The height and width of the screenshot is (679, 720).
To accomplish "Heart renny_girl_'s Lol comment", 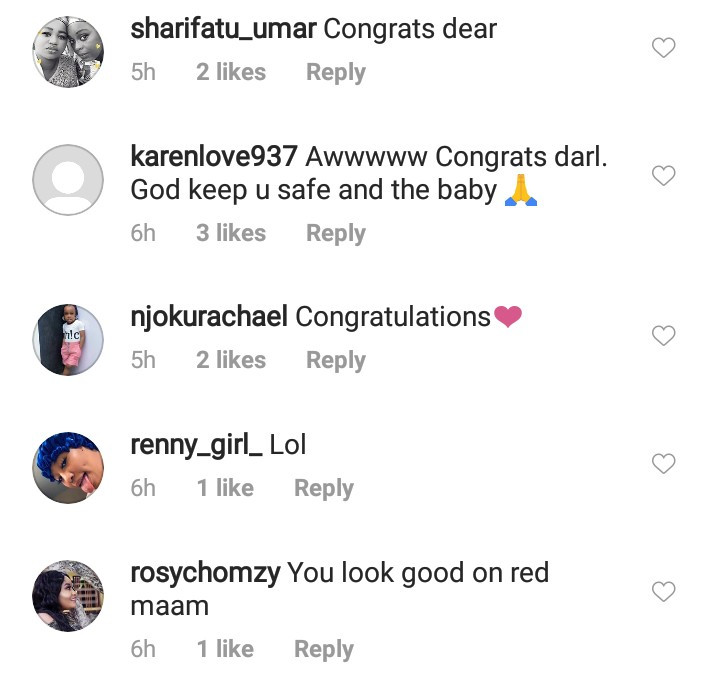I will pyautogui.click(x=663, y=464).
